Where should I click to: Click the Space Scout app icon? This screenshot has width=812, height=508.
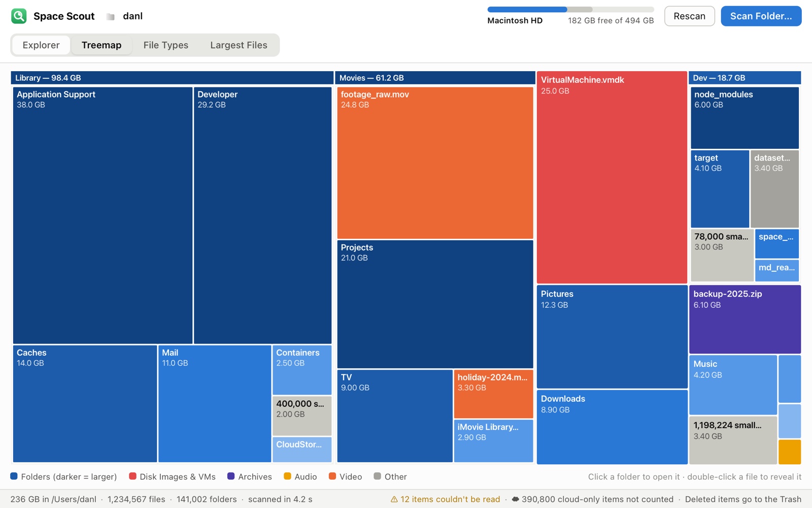(x=19, y=16)
